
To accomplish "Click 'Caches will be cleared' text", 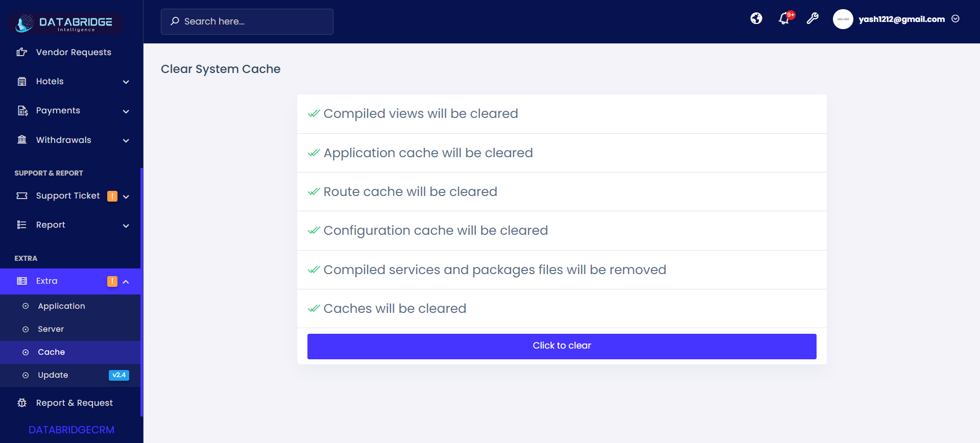I will pyautogui.click(x=395, y=308).
